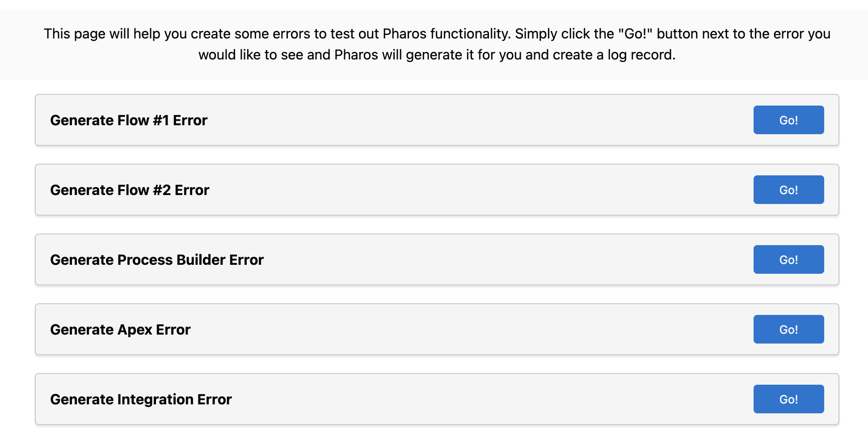Select the Generate Flow #2 Error heading
This screenshot has width=868, height=433.
click(x=130, y=190)
